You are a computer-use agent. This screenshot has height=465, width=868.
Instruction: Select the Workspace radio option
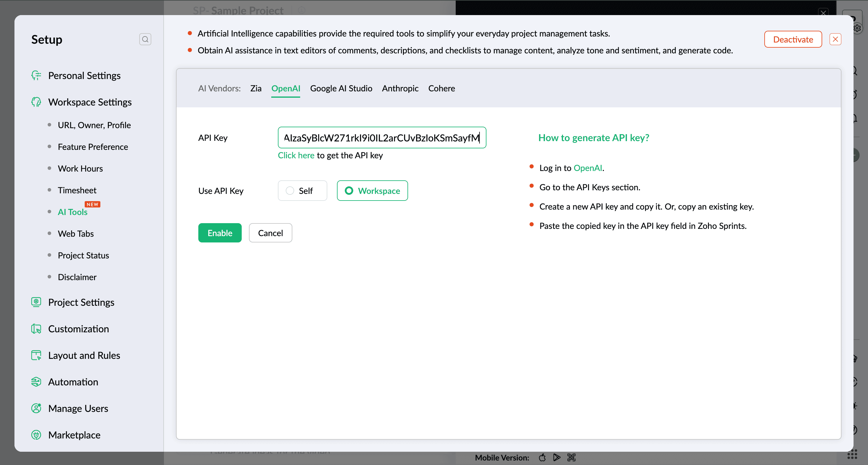372,191
